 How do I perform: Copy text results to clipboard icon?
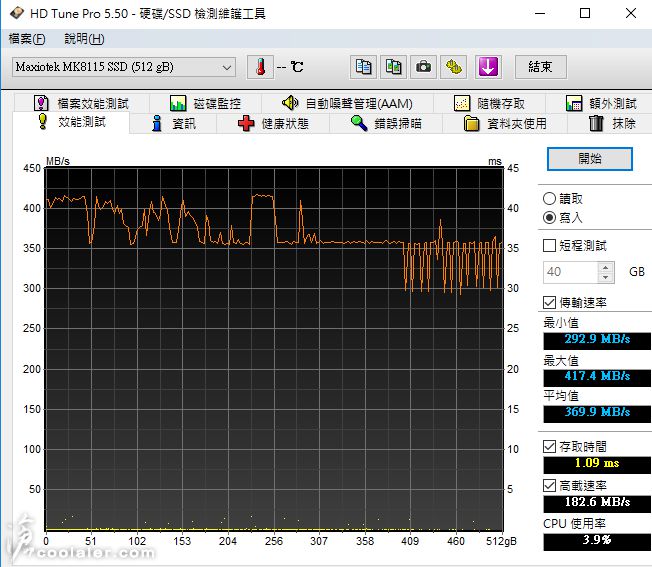pos(363,67)
